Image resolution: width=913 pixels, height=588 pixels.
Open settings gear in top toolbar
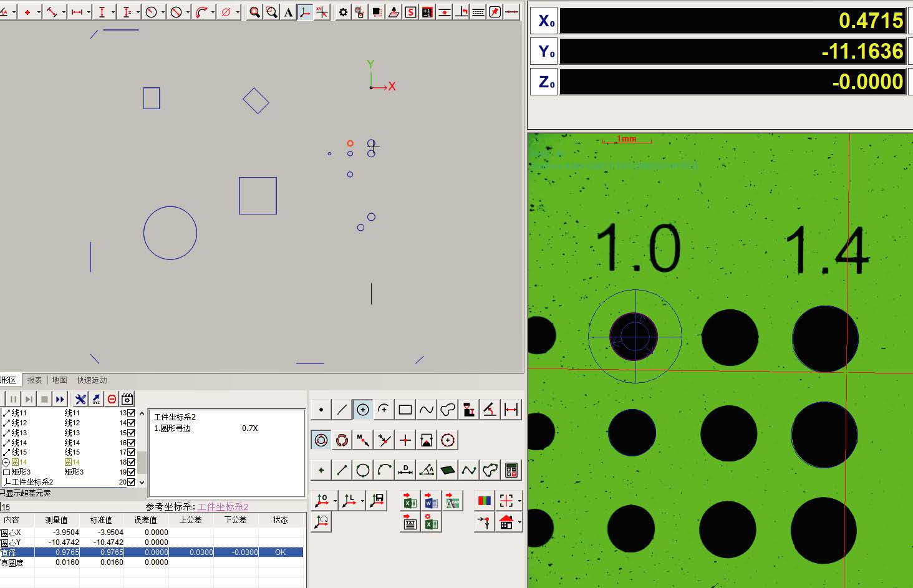[343, 12]
